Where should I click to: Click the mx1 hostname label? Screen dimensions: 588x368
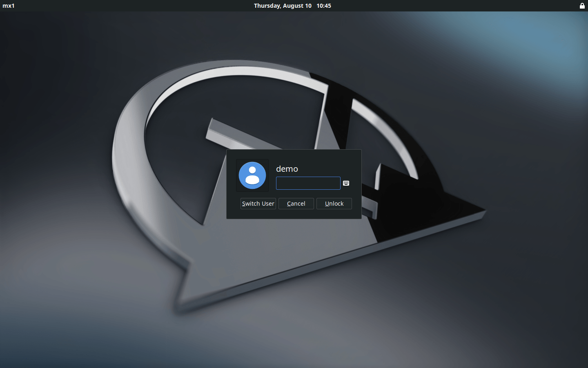click(9, 6)
